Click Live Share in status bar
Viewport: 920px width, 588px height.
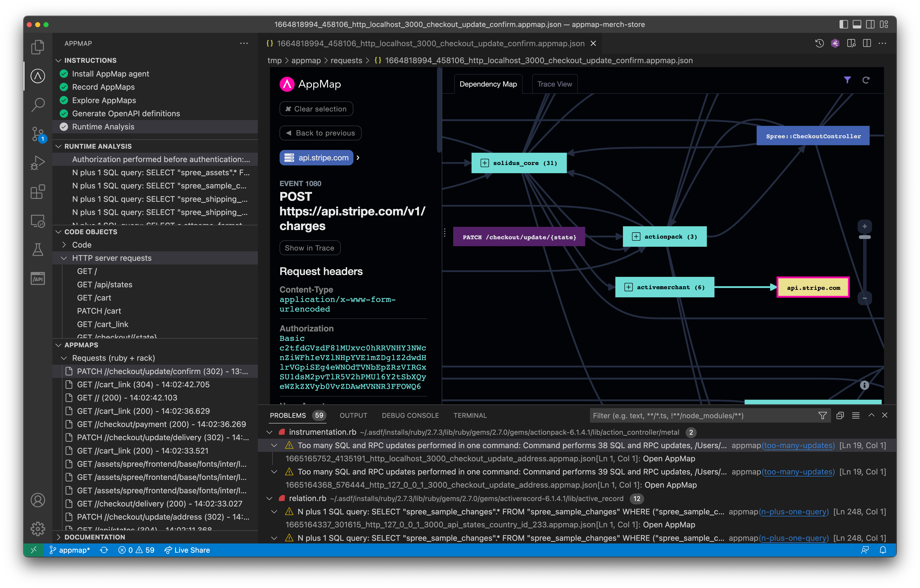click(x=187, y=550)
